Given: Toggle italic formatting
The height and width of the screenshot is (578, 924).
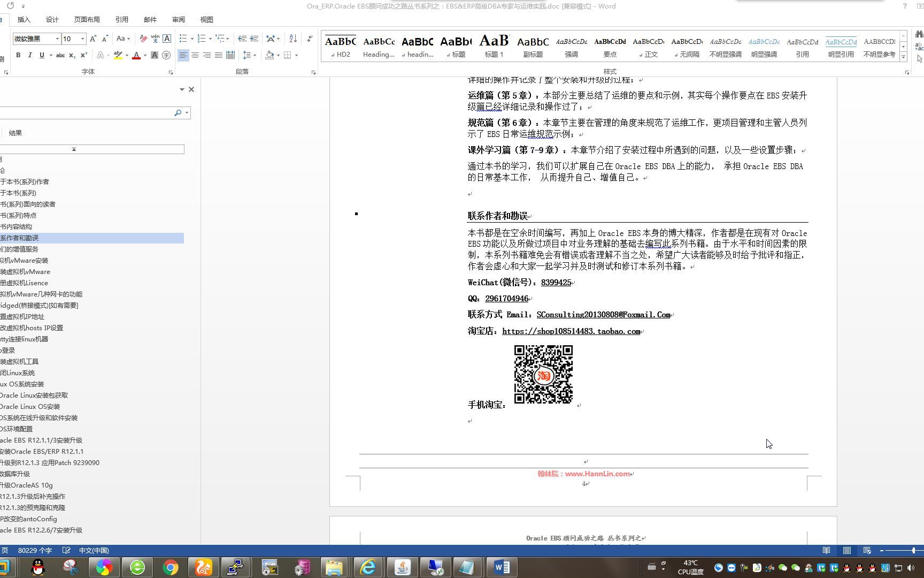Looking at the screenshot, I should [30, 55].
